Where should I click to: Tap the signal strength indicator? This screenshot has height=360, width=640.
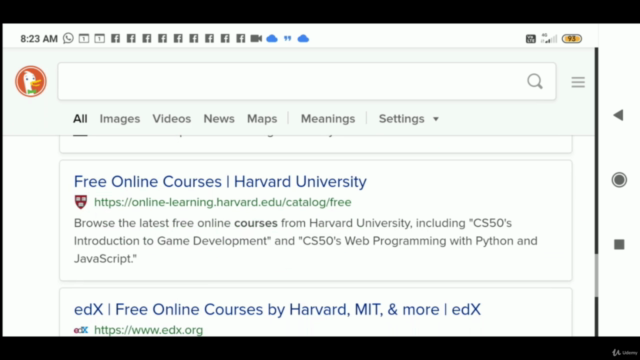(x=549, y=38)
